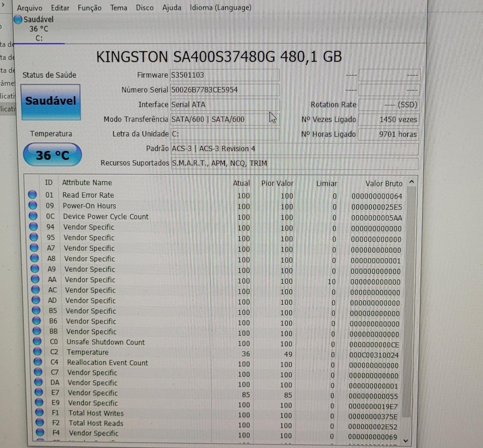Click status icon of attribute 95 row

click(34, 237)
